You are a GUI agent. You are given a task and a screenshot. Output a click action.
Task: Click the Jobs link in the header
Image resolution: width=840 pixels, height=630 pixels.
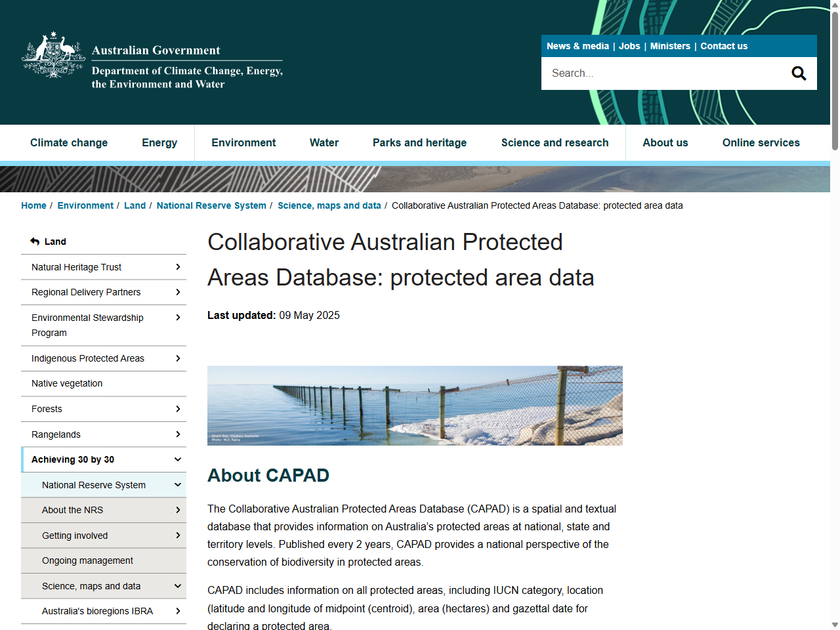point(629,46)
